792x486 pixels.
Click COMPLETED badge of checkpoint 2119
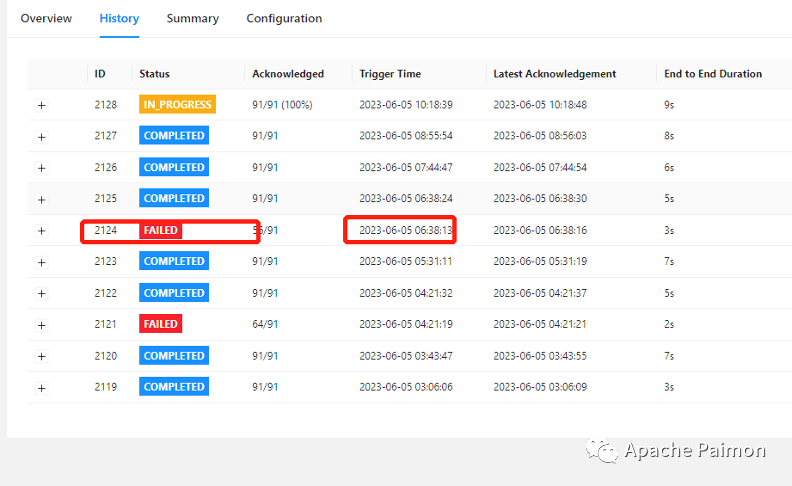coord(174,387)
